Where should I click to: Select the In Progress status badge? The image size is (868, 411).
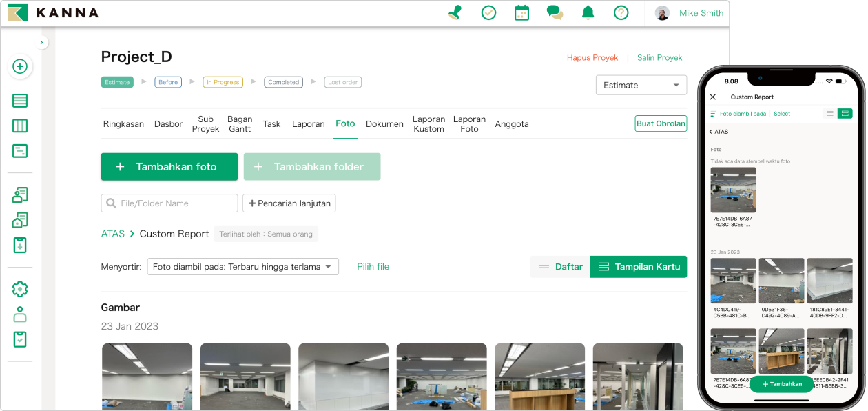coord(223,82)
